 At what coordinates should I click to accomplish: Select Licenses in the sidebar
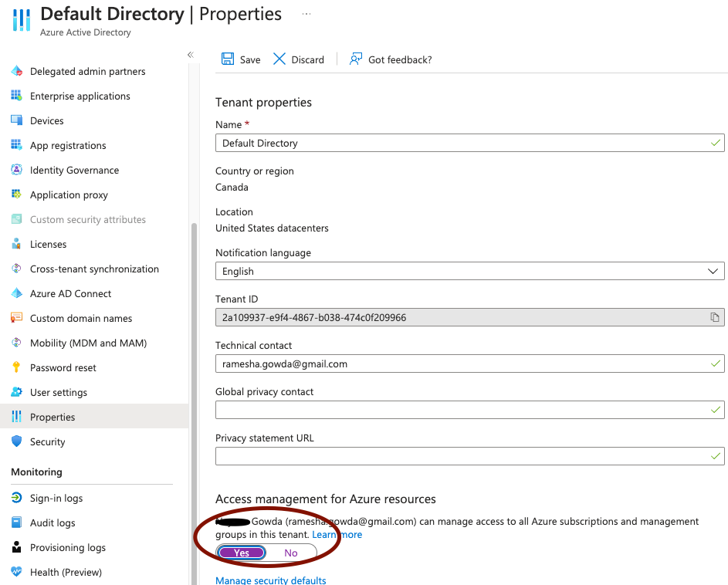point(49,244)
